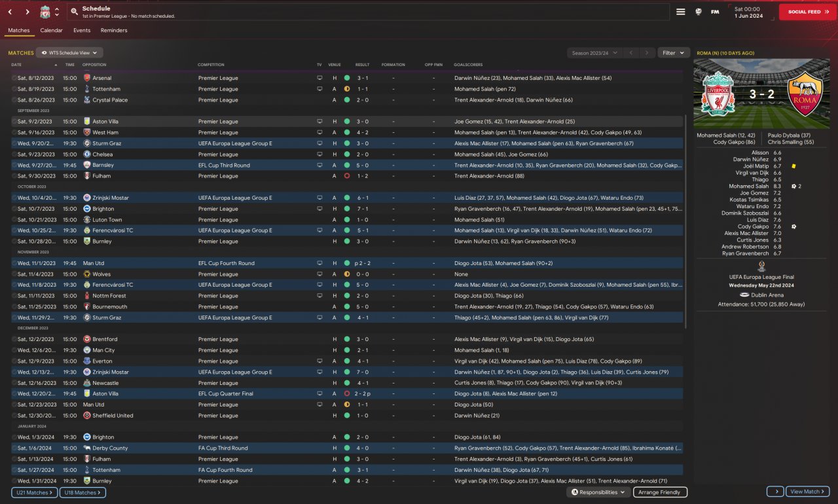The image size is (838, 504).
Task: Click the Liverpool club badge in top bar
Action: [x=45, y=12]
